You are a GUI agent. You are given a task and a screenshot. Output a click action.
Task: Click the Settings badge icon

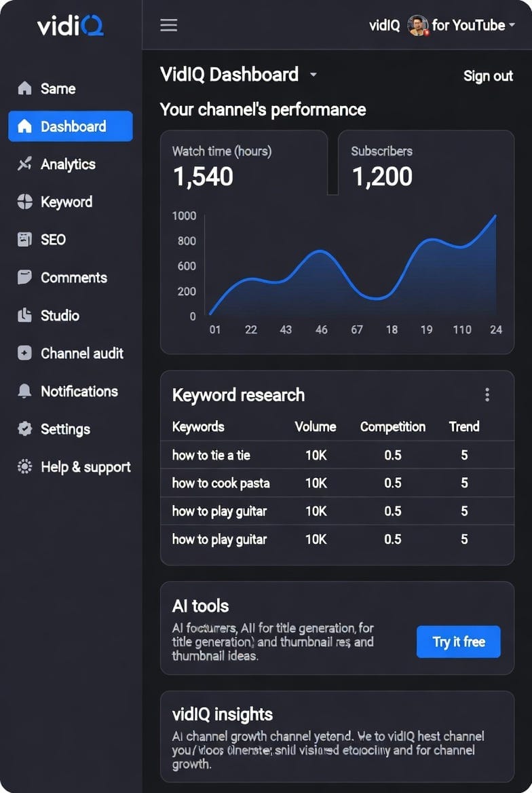point(24,429)
